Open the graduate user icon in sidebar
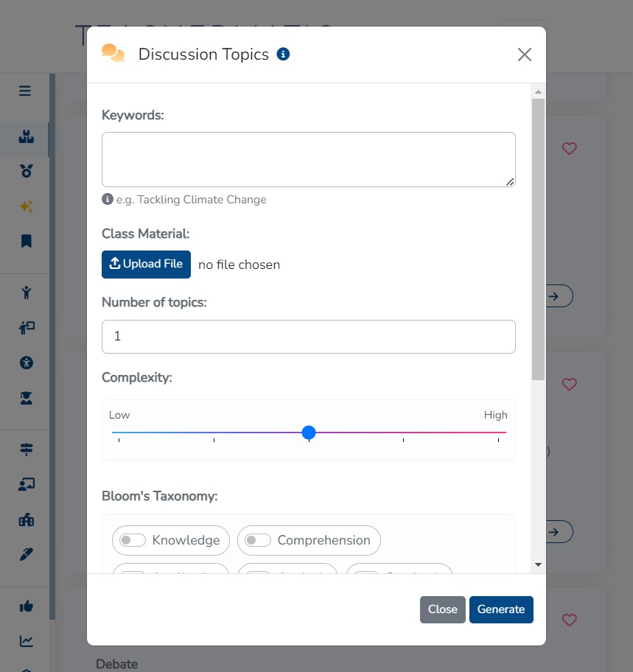This screenshot has width=633, height=672. [26, 398]
